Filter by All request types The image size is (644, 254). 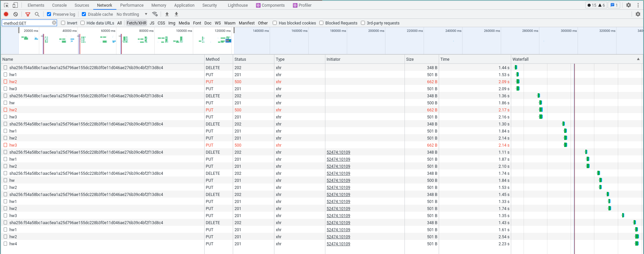coord(119,23)
